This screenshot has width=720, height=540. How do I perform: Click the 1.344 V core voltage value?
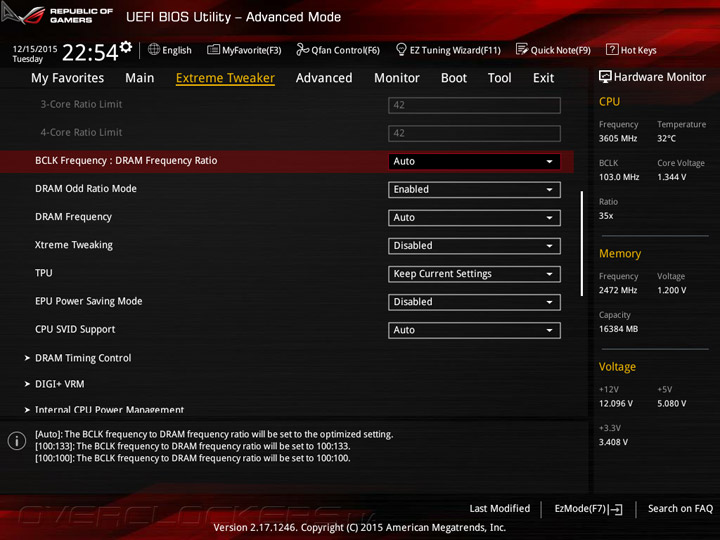(671, 177)
